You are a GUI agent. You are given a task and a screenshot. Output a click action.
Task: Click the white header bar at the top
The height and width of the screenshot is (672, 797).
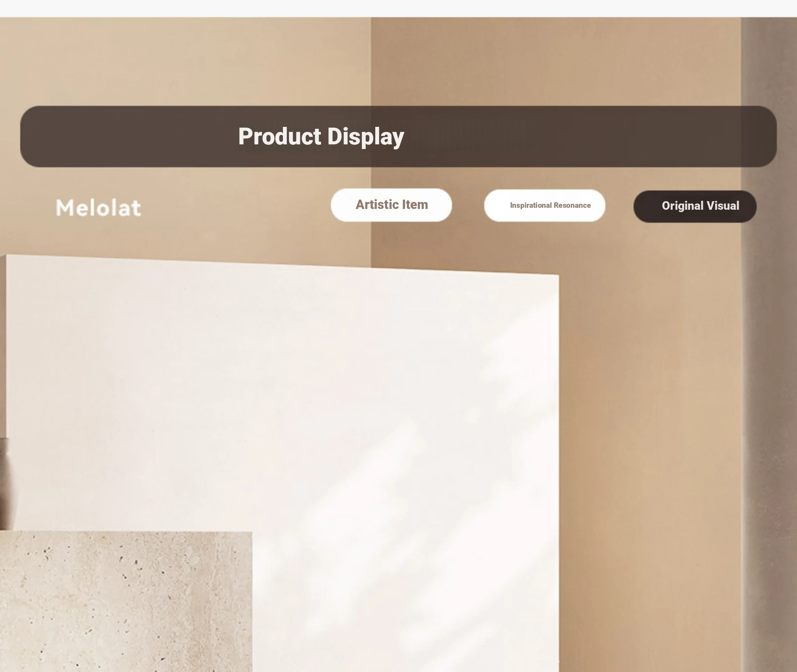[x=398, y=8]
